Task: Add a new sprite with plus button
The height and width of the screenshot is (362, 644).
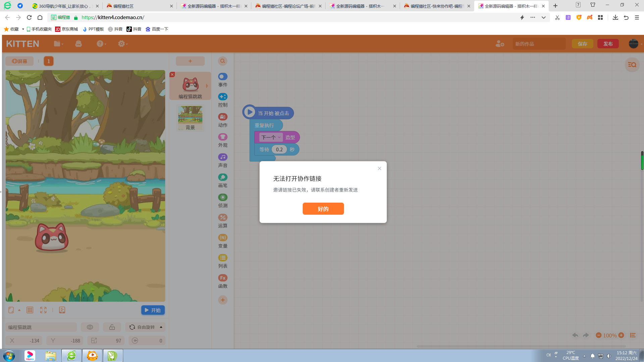Action: tap(190, 61)
